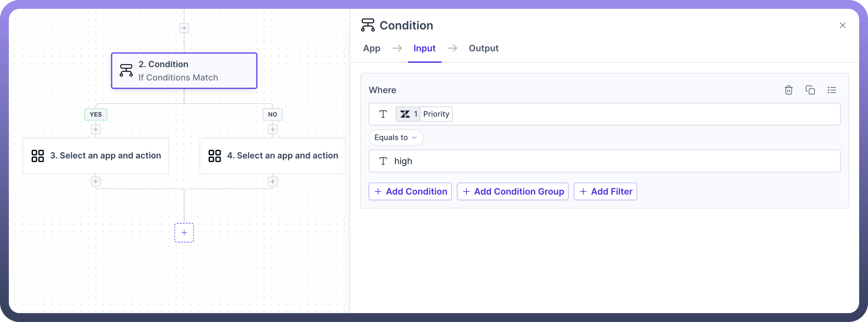The height and width of the screenshot is (322, 868).
Task: Select the Input tab
Action: tap(424, 48)
